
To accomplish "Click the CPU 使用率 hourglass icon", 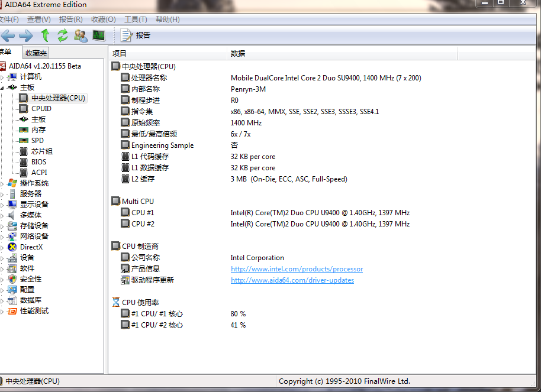I will (116, 302).
